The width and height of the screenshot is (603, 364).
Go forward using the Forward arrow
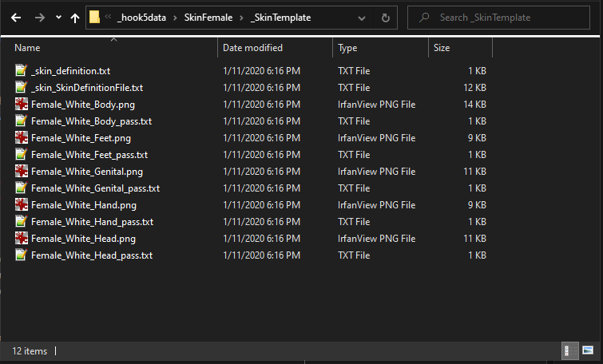[x=40, y=18]
